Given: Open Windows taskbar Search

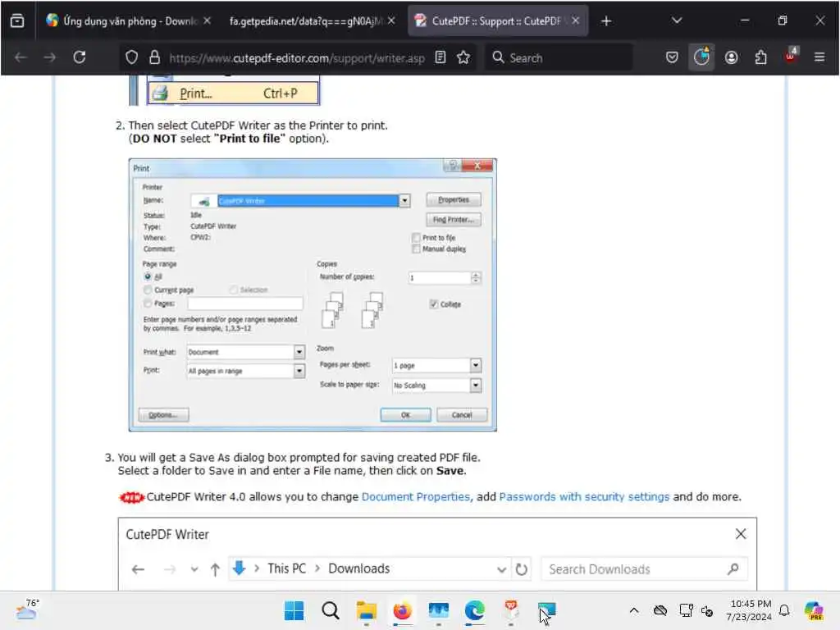Looking at the screenshot, I should click(330, 610).
